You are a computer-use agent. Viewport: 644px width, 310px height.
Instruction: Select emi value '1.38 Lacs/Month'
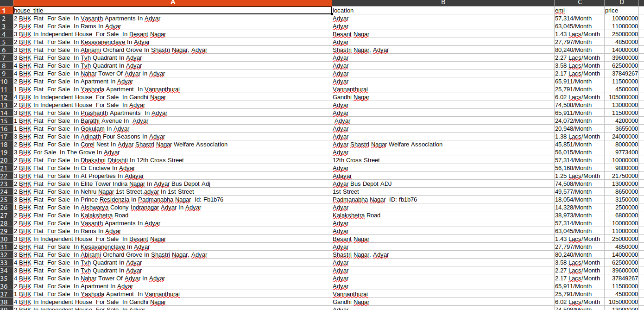pos(579,136)
